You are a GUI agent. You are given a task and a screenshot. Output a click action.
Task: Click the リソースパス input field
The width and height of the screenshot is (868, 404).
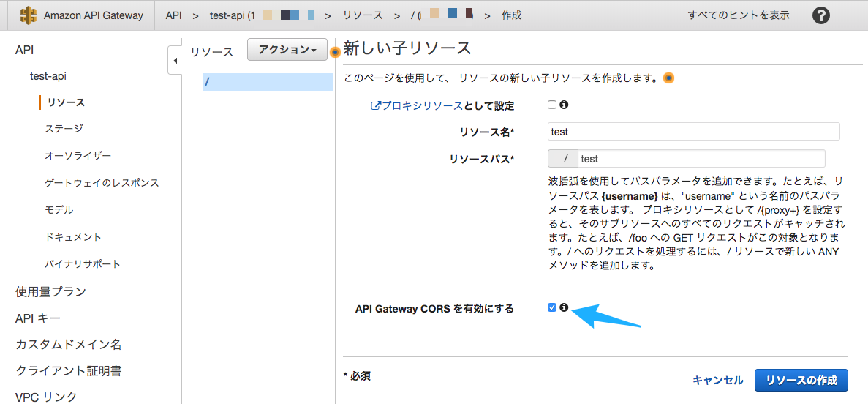(701, 159)
